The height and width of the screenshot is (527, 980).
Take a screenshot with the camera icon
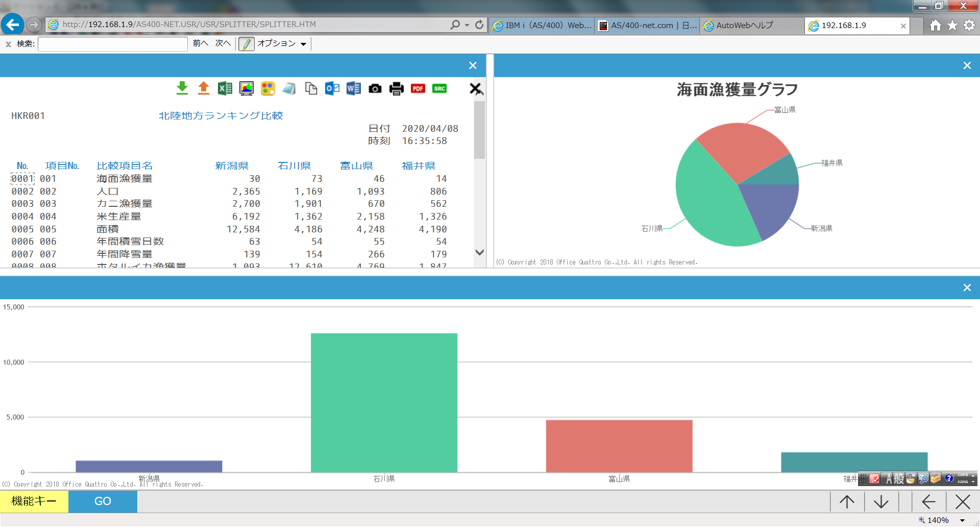pos(375,89)
